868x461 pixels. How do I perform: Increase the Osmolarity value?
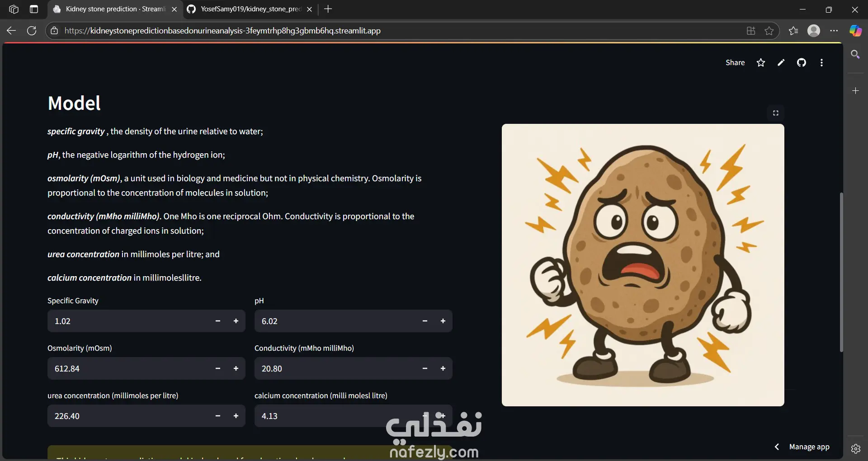(x=236, y=368)
